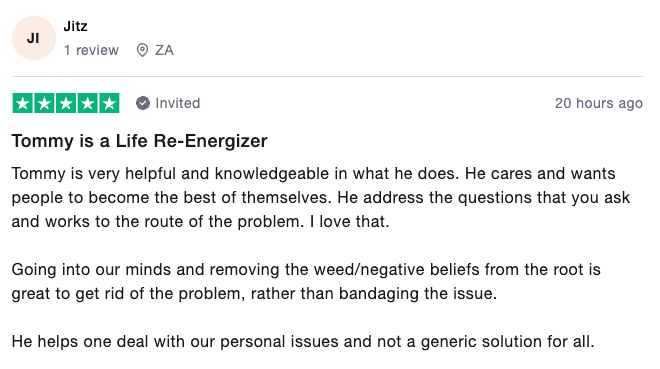Click the second green star
The image size is (660, 369).
point(44,103)
